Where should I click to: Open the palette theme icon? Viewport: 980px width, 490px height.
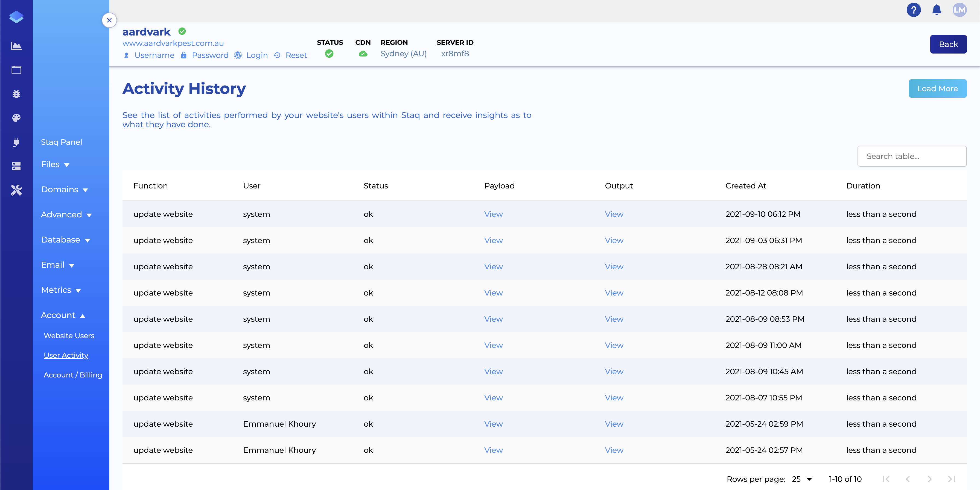point(16,118)
